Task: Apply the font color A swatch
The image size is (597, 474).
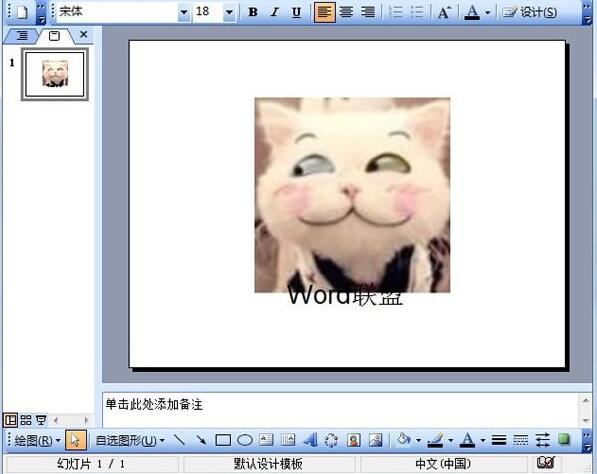Action: (x=472, y=13)
